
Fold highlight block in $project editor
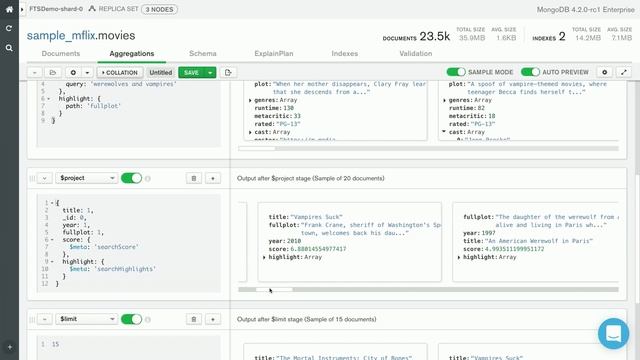[52, 262]
